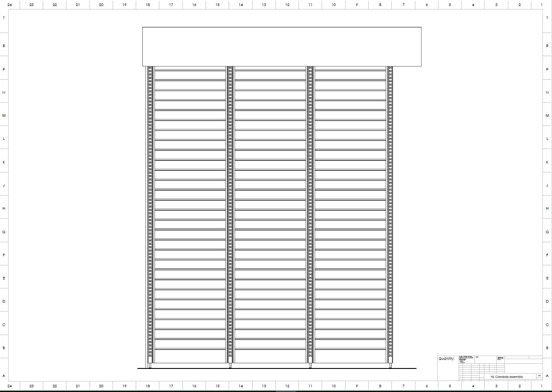Viewport: 552px width, 392px height.
Task: Click zone letter H on the right border
Action: [x=547, y=208]
